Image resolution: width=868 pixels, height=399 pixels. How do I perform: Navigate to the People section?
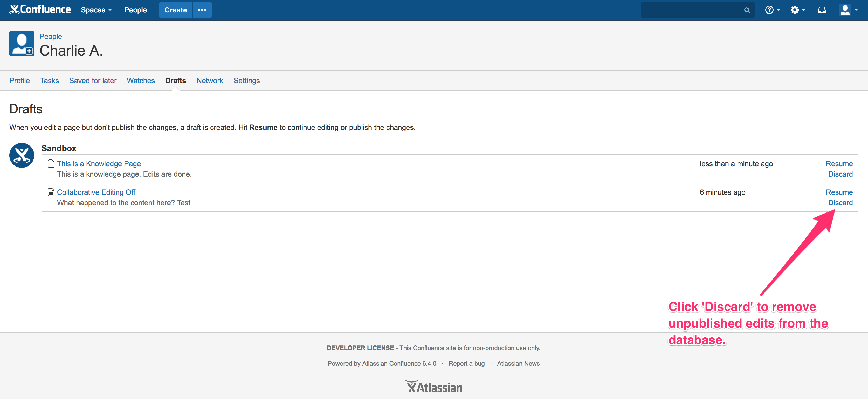pyautogui.click(x=135, y=10)
